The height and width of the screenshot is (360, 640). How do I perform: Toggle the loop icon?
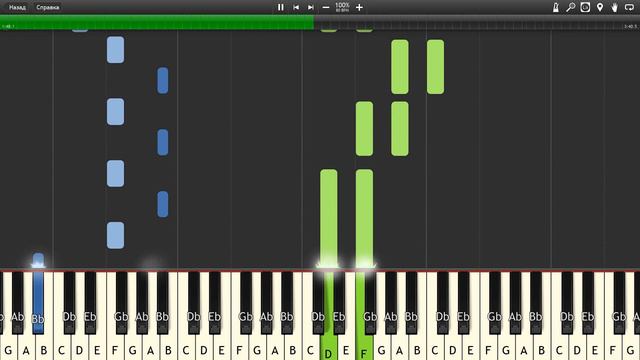point(629,7)
